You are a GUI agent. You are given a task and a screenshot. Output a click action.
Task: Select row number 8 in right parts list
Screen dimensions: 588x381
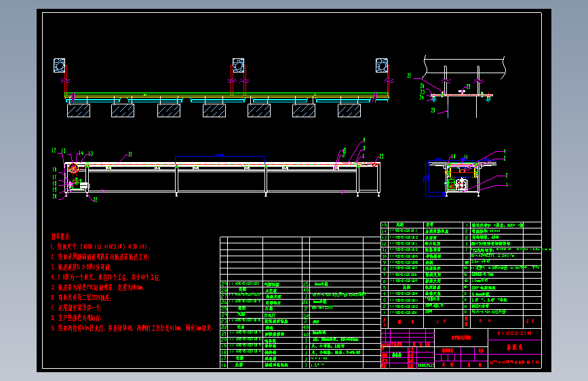click(384, 268)
